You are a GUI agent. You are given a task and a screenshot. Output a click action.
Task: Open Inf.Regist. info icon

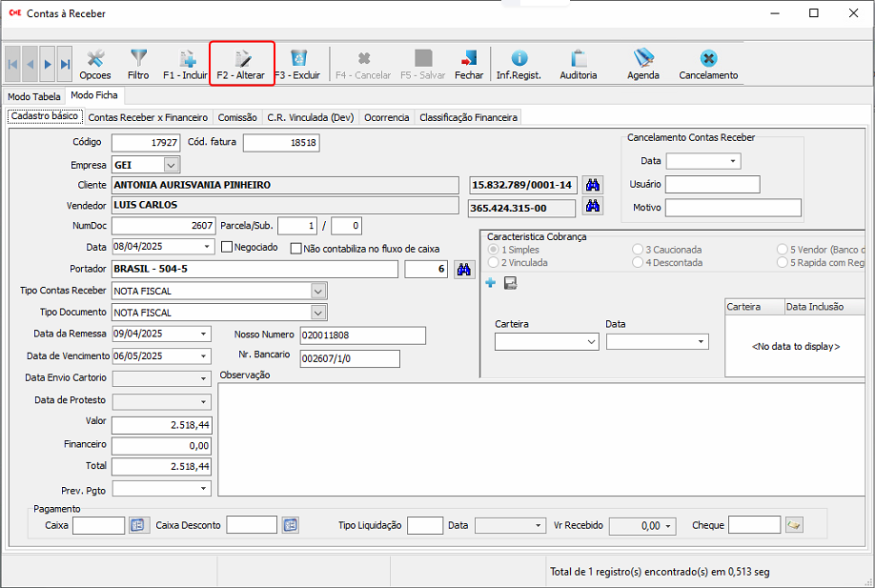click(519, 59)
